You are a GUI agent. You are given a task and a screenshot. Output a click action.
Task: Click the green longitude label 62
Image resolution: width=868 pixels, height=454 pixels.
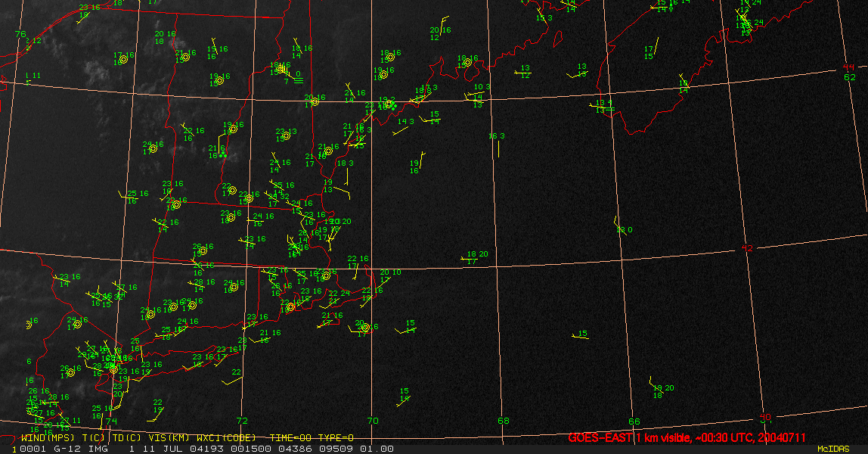(850, 77)
